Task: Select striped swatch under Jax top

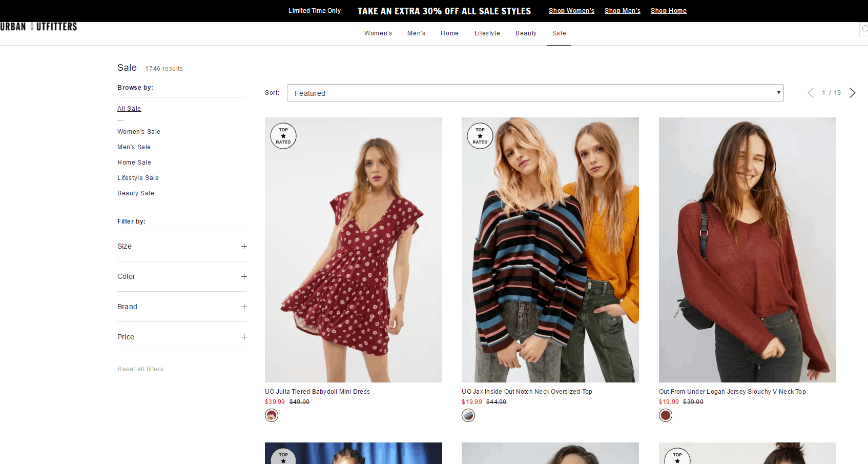Action: click(x=468, y=415)
